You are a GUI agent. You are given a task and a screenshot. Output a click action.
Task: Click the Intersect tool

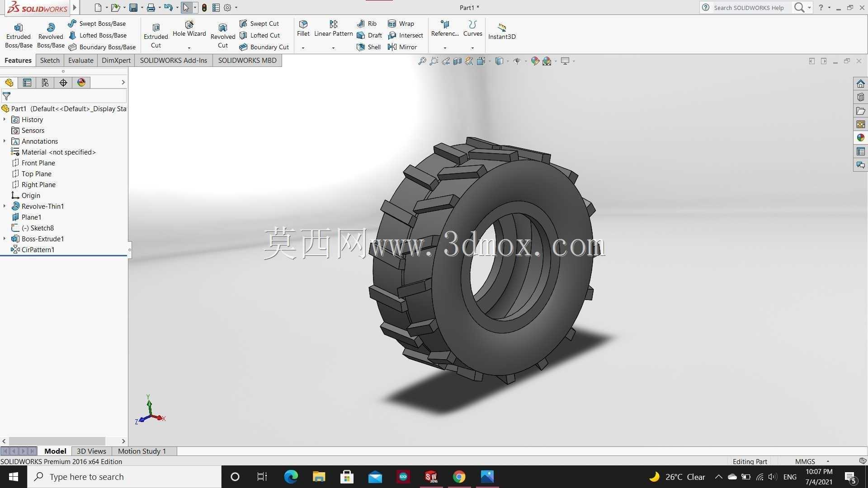click(406, 35)
